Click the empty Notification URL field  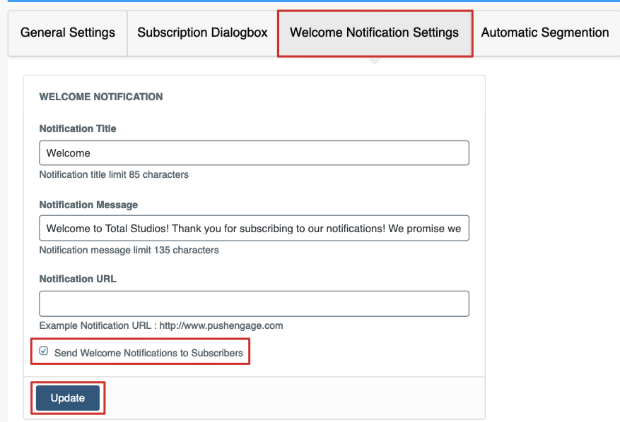pos(254,304)
